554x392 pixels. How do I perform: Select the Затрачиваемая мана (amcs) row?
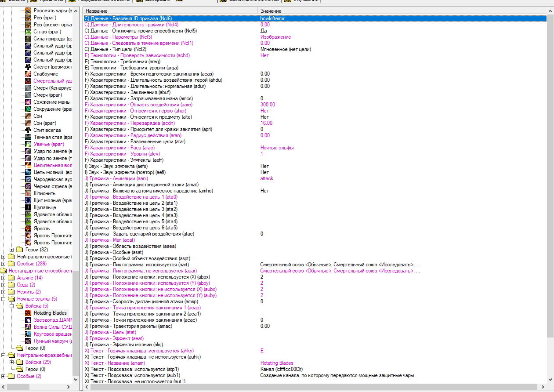point(315,98)
